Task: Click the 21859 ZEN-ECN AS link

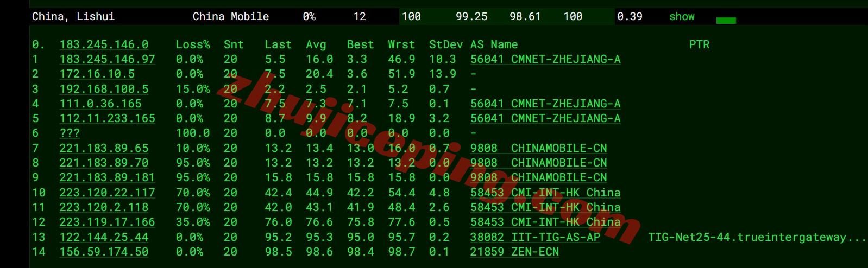Action: point(514,252)
